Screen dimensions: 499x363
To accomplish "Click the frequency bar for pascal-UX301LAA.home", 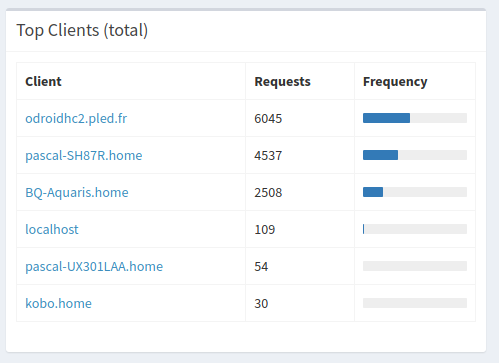I will tap(415, 266).
